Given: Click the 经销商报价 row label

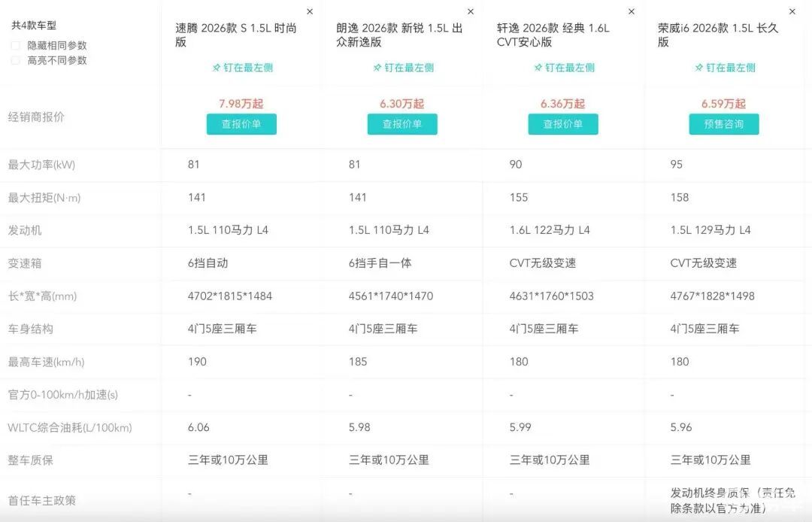Looking at the screenshot, I should tap(36, 117).
